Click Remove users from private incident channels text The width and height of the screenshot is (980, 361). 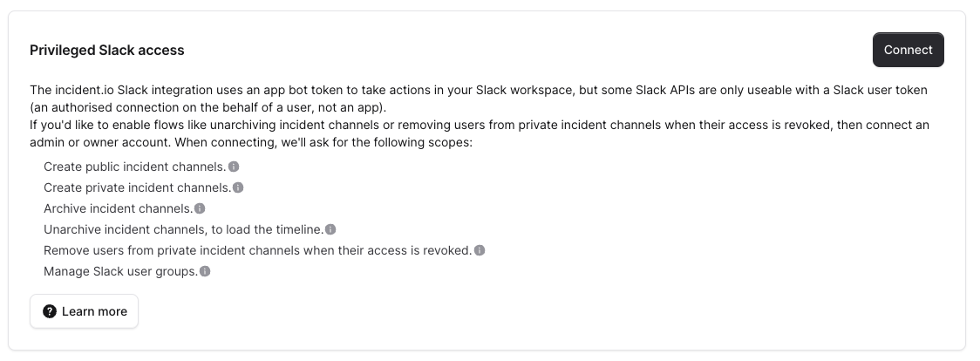tap(257, 250)
